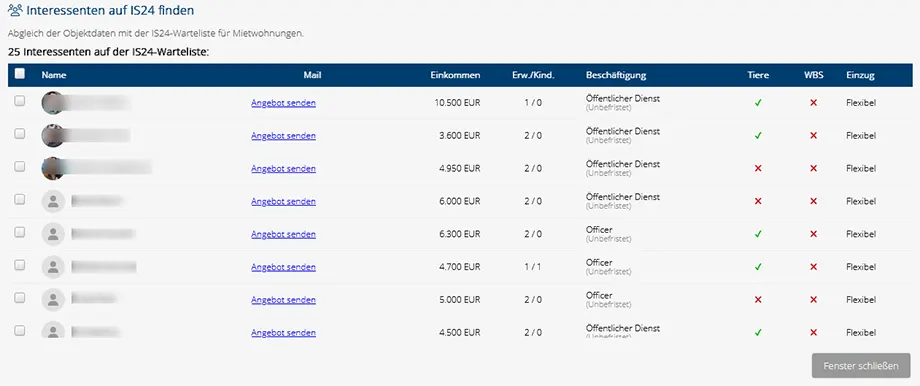Click the placeholder avatar in the 6.000 EUR row

53,201
